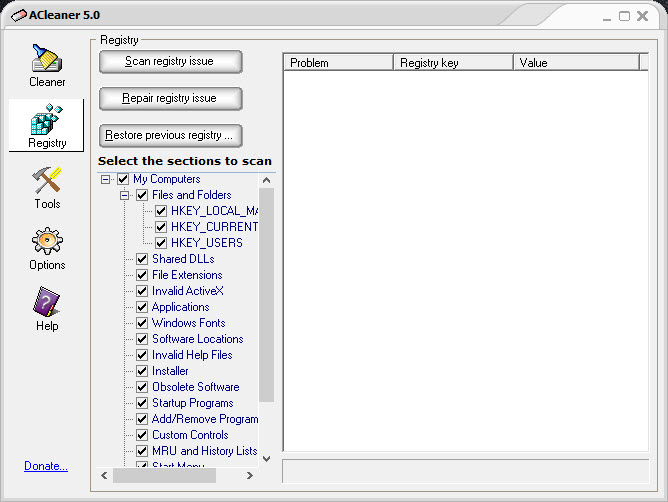Viewport: 668px width, 502px height.
Task: Select the Shared DLLs tree label
Action: 183,259
